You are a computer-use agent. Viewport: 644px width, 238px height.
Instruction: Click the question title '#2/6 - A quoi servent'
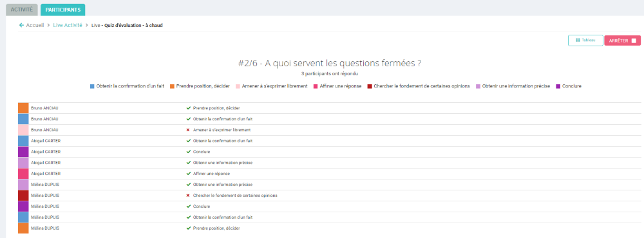coord(329,63)
